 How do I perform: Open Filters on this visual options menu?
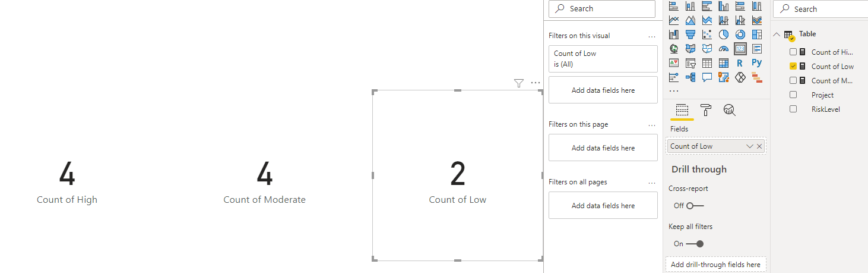click(x=652, y=36)
